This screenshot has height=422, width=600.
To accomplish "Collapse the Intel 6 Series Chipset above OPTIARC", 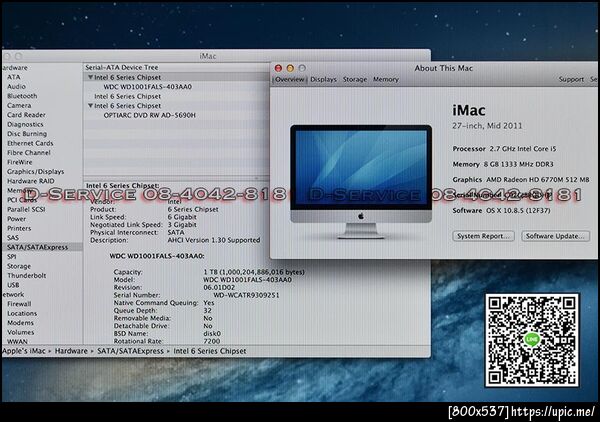I will pyautogui.click(x=90, y=106).
